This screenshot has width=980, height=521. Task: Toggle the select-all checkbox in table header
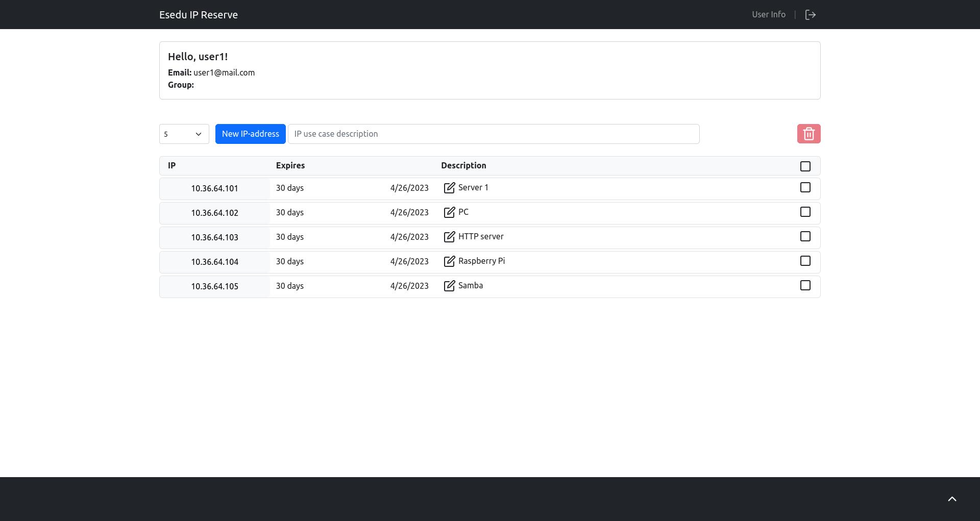pos(805,166)
